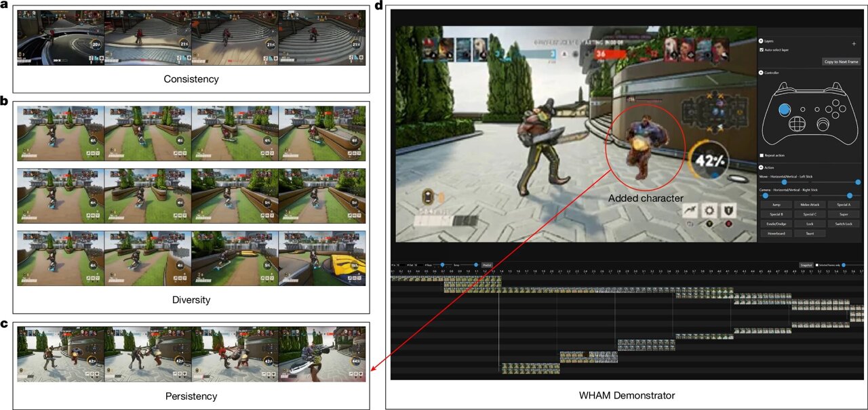Click the left stick on the controller diagram
Screen dimensions: 868x410
point(785,108)
